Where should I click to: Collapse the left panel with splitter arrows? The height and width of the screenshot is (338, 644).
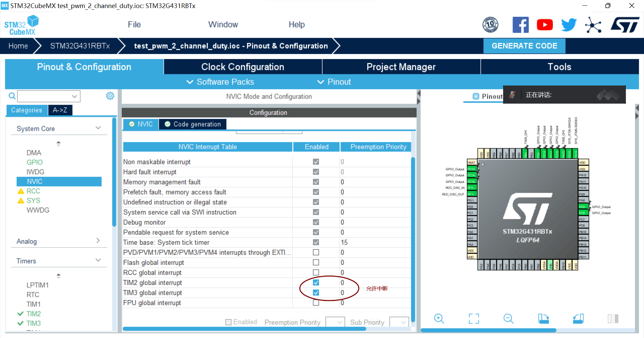418,97
